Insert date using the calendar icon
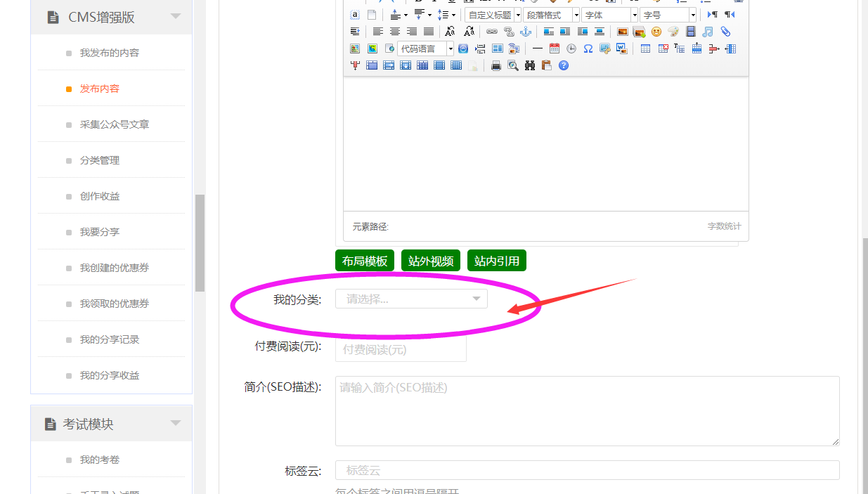868x494 pixels. click(555, 48)
